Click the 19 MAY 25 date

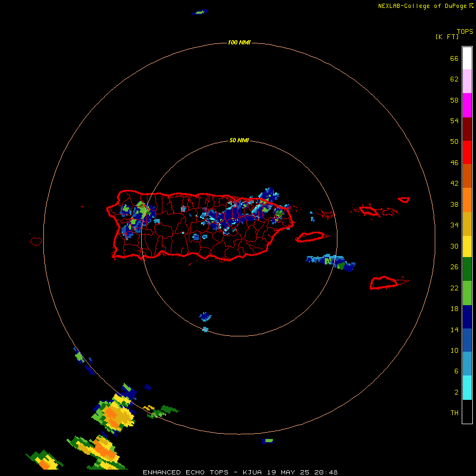click(289, 472)
